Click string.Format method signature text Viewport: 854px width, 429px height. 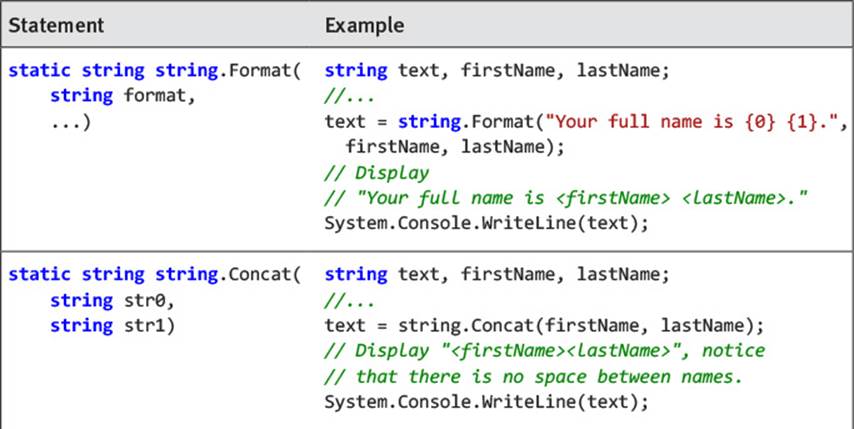[x=155, y=71]
